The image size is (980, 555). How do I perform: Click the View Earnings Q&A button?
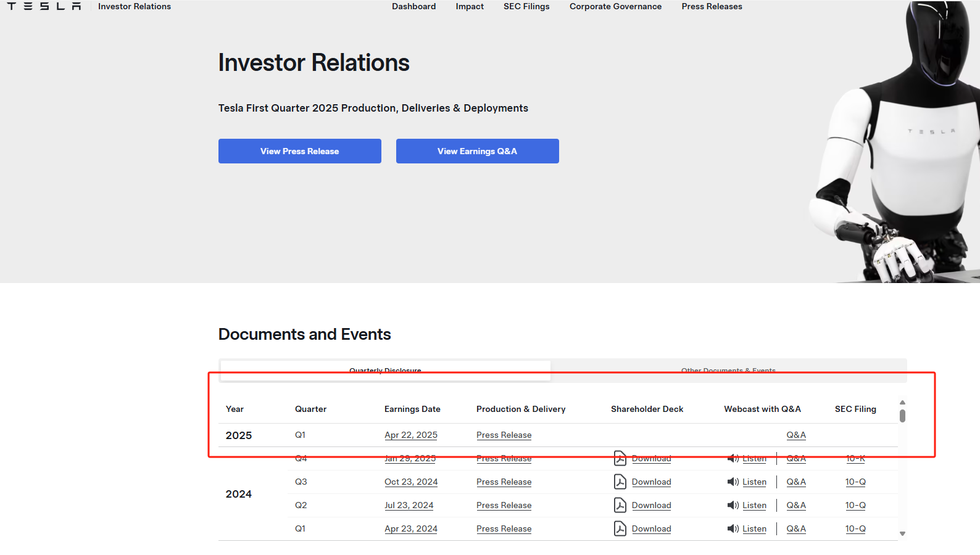coord(478,151)
